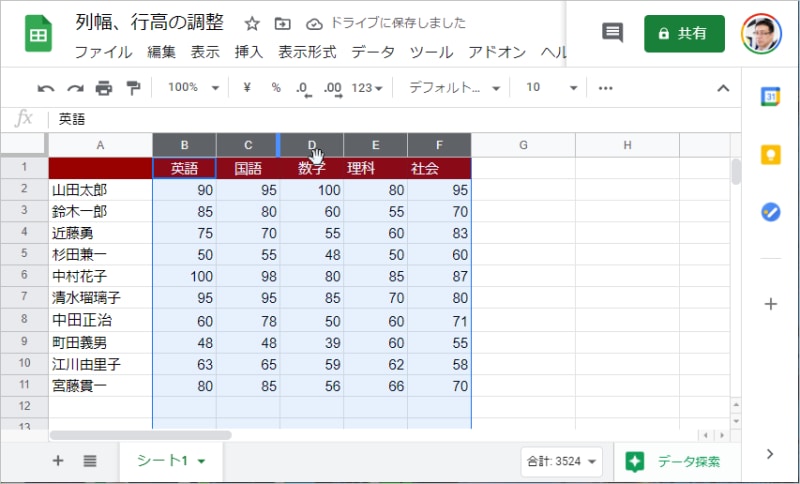Get add-ons with plus icon
This screenshot has width=800, height=484.
pos(770,304)
